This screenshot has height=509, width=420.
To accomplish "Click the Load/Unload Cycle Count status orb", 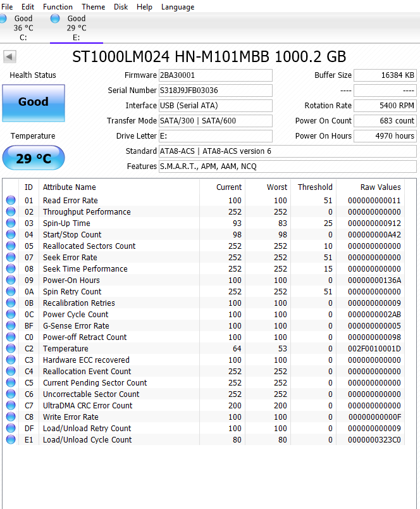I will coord(11,440).
